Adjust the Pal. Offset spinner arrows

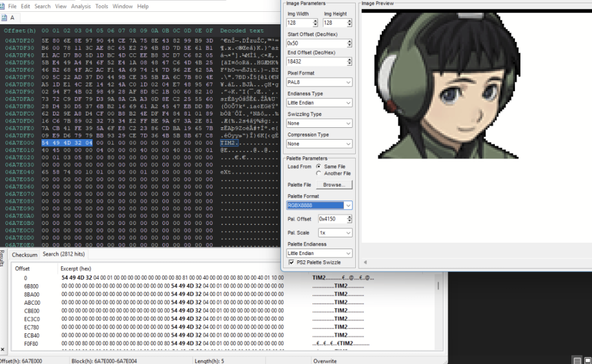coord(349,219)
